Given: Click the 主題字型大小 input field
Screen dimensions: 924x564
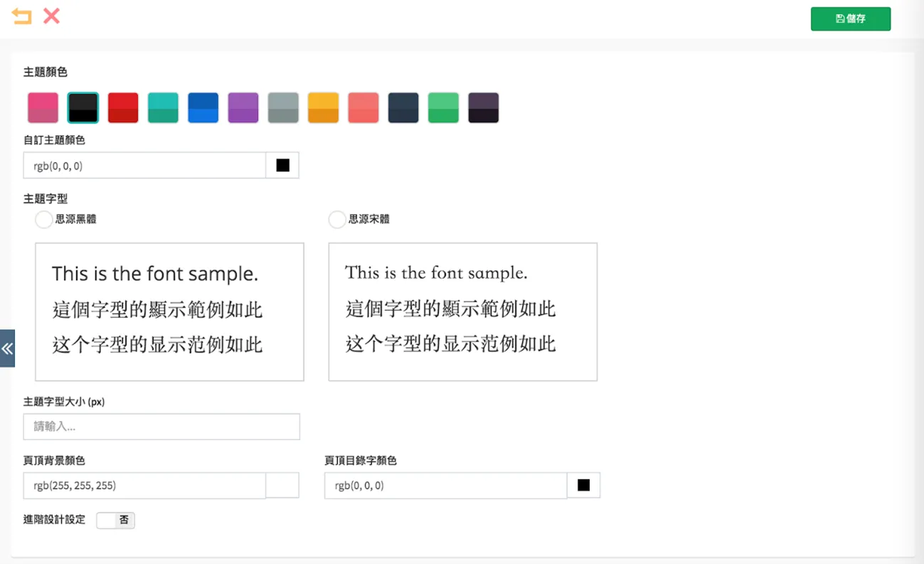Looking at the screenshot, I should (161, 427).
